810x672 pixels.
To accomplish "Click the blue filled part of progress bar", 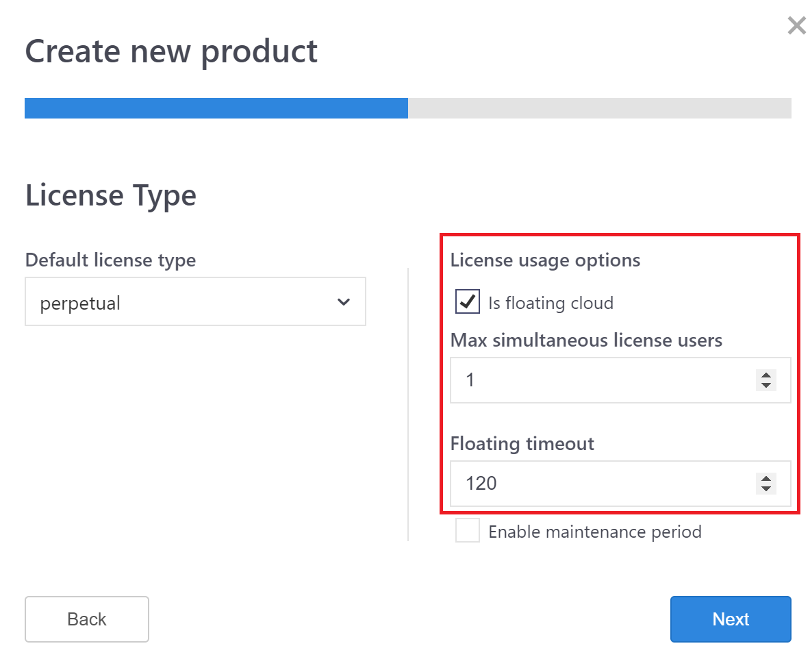I will pyautogui.click(x=216, y=108).
